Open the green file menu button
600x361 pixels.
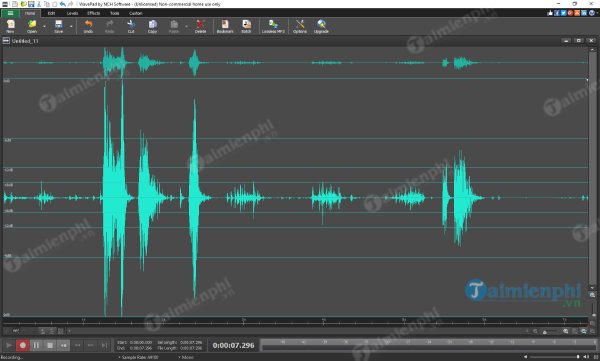pos(10,13)
